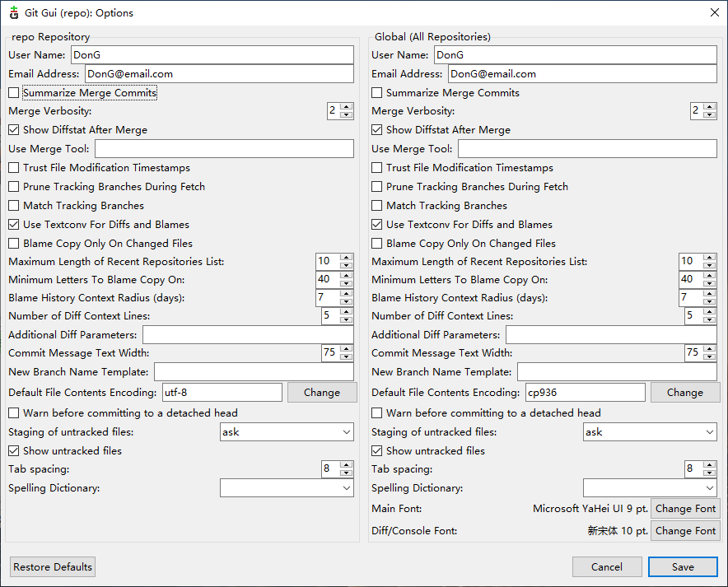The width and height of the screenshot is (728, 587).
Task: Click repo encoding field showing utf-8
Action: point(222,393)
